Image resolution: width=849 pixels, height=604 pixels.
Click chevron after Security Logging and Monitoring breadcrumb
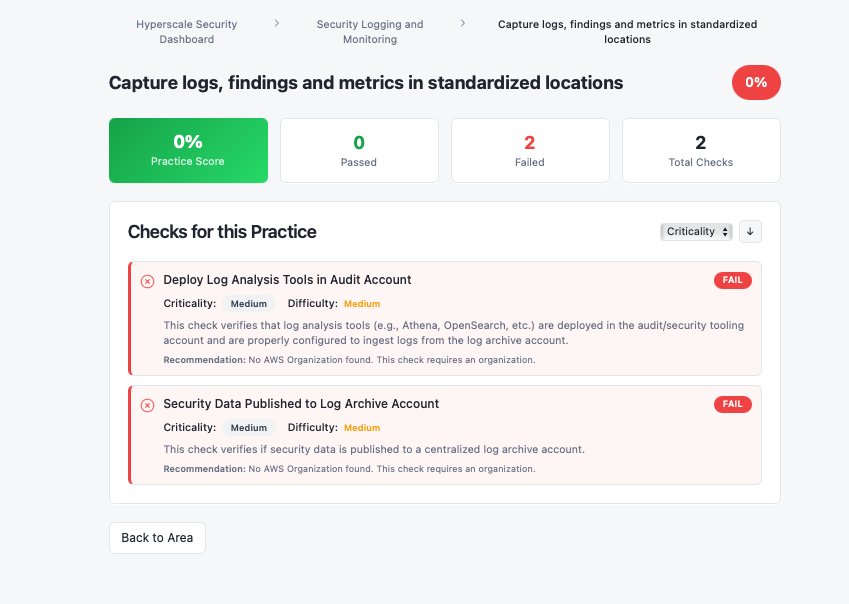pos(462,25)
